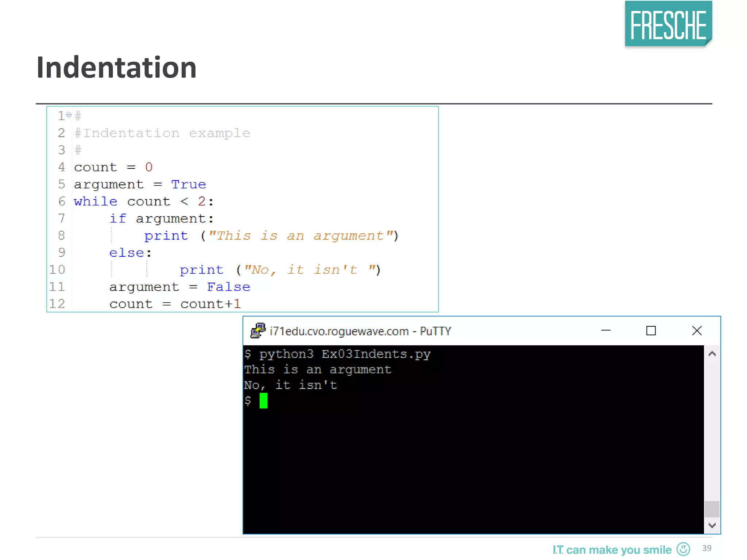Click the PuTTY scrollbar thumb
The height and width of the screenshot is (560, 747).
pos(712,509)
